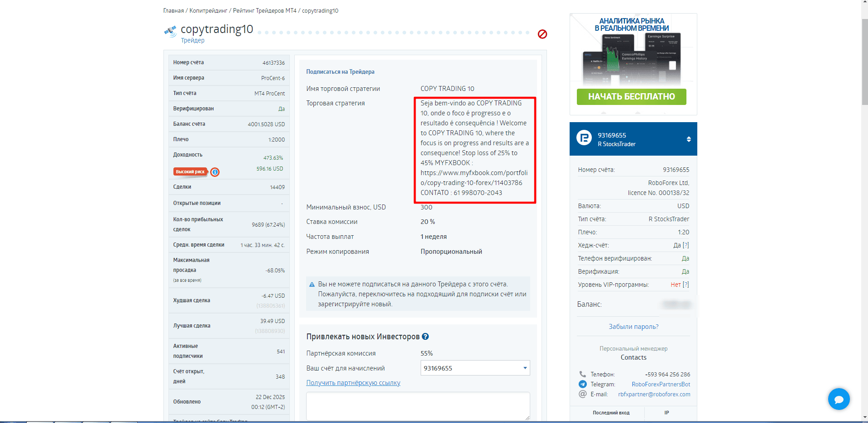This screenshot has height=423, width=868.
Task: Click the 55% partner commission value
Action: click(x=427, y=353)
